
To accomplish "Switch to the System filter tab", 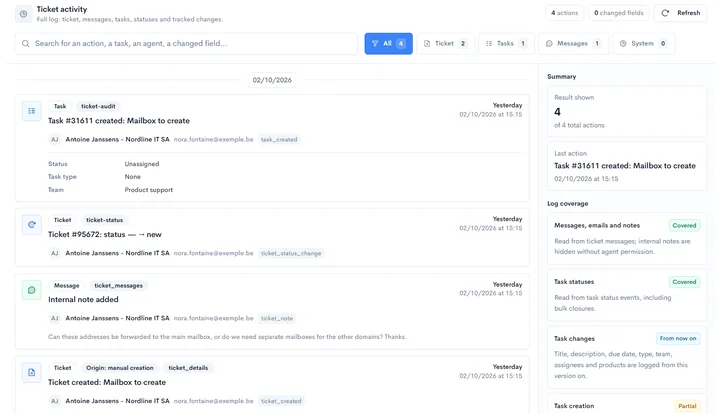I will [x=643, y=44].
